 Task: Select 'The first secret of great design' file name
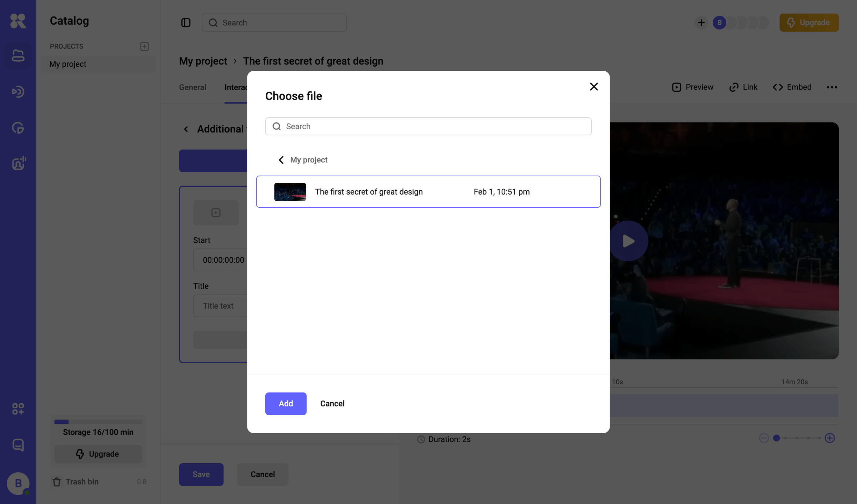point(369,192)
